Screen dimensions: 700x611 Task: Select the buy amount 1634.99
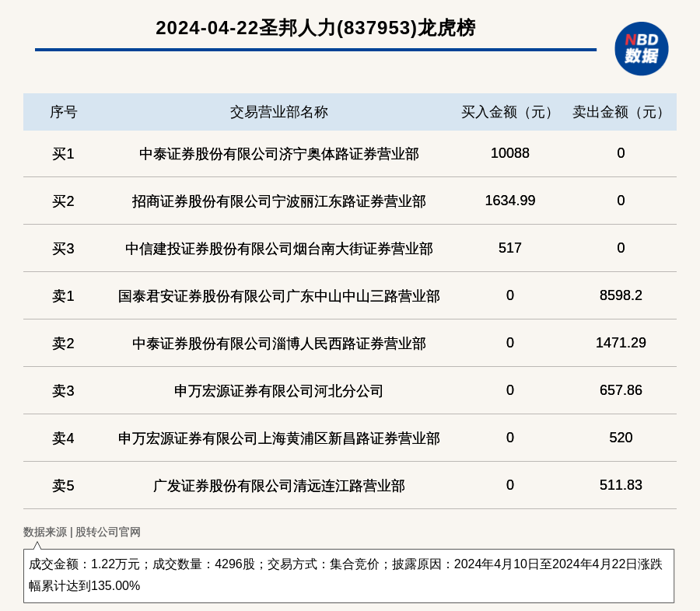509,201
